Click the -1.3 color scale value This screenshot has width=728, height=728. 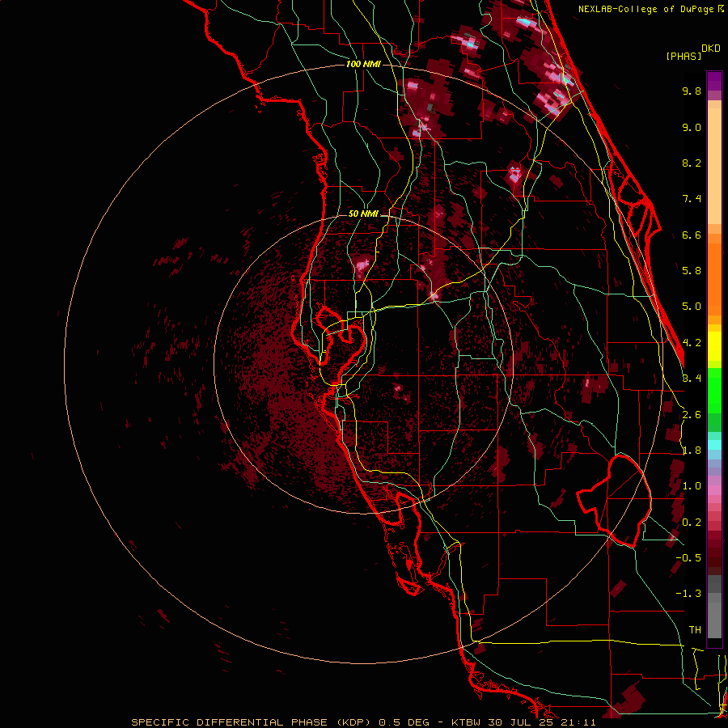[x=688, y=594]
